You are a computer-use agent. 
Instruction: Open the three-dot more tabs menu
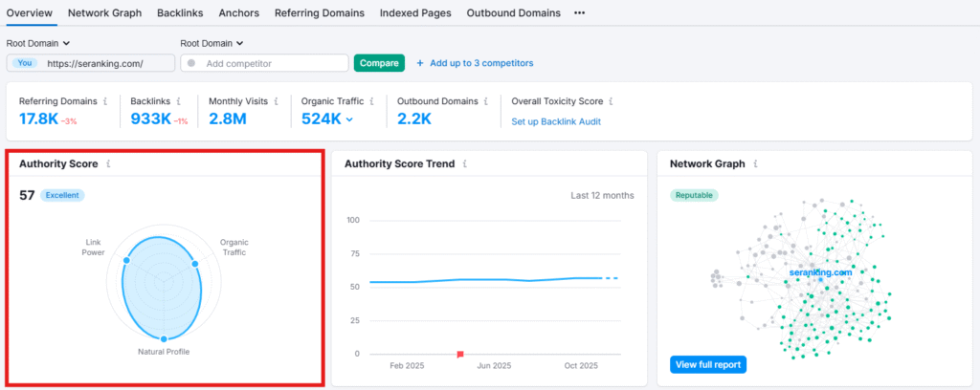tap(579, 13)
